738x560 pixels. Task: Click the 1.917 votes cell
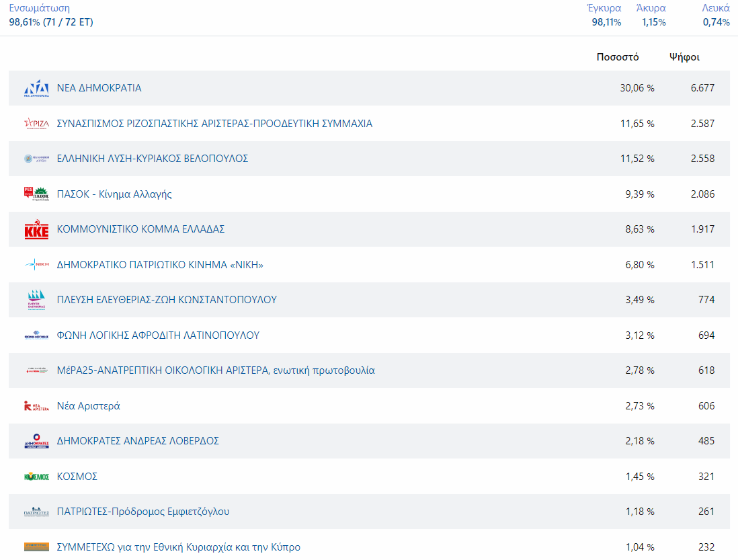tap(702, 229)
